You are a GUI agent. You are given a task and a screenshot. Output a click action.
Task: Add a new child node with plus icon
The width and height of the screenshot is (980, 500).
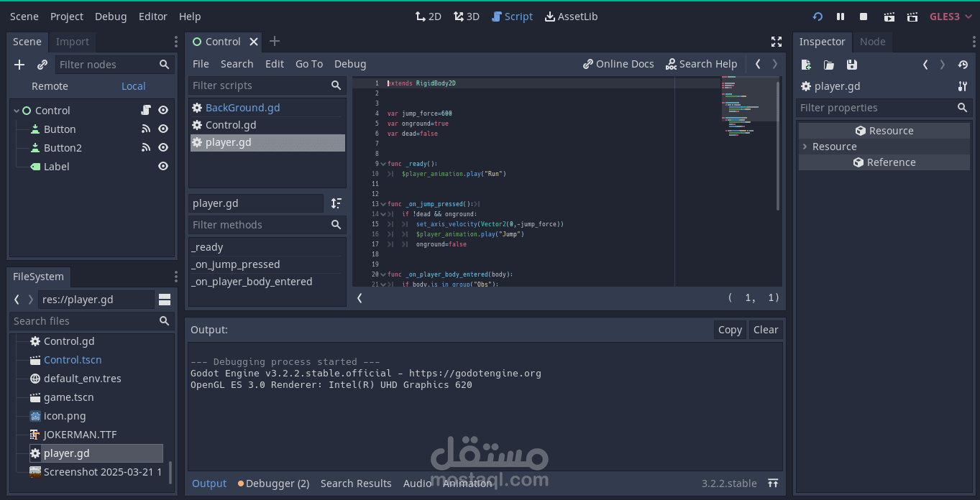click(x=19, y=65)
